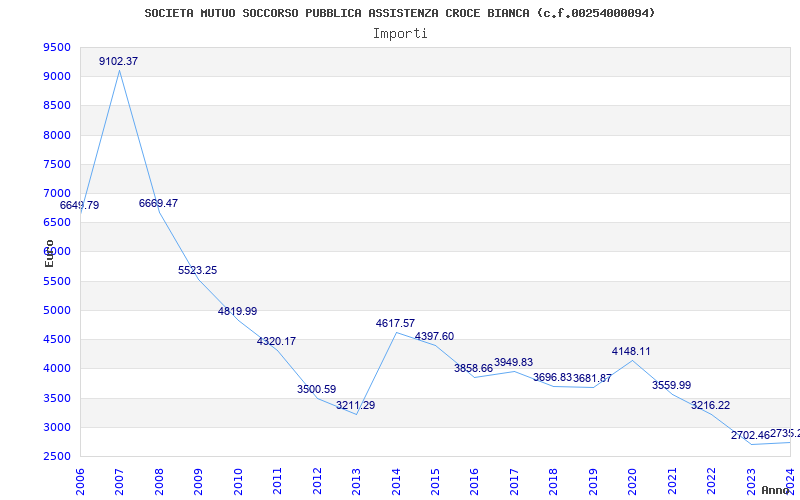Select the 2019 x-axis year label

click(593, 481)
